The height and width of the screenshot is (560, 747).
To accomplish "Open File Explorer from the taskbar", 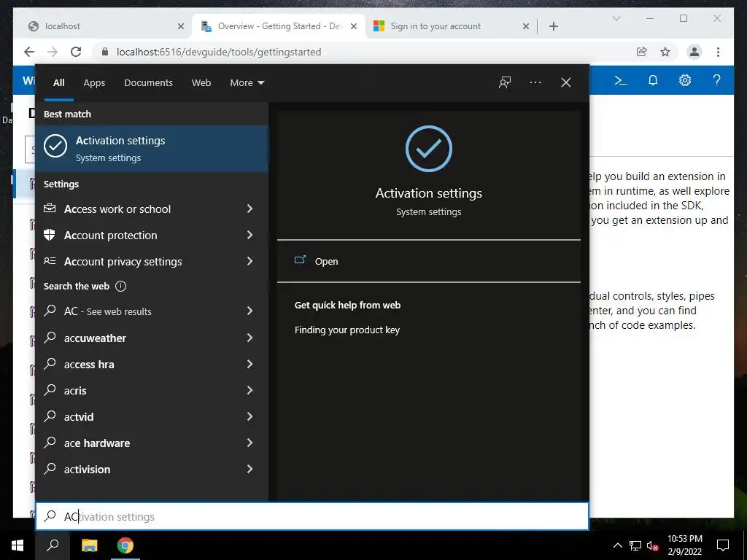I will pyautogui.click(x=89, y=545).
